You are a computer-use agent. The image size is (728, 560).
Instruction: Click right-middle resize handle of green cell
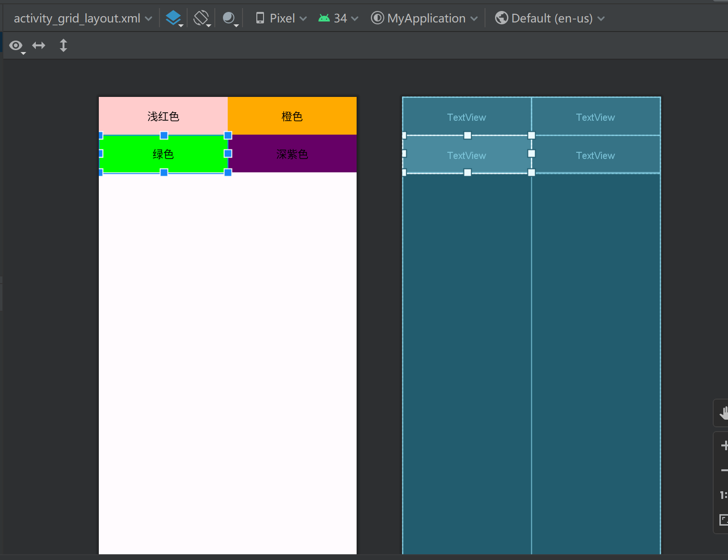click(228, 153)
